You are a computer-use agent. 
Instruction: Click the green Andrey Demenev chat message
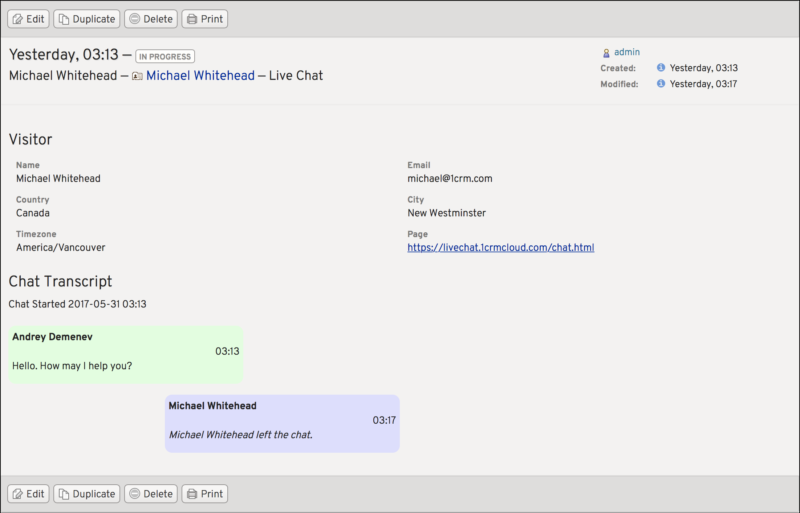[x=125, y=352]
